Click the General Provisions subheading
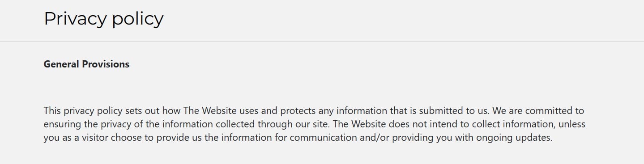 click(86, 64)
